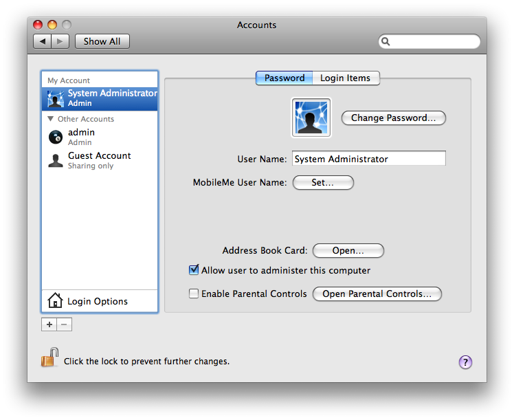Open the Address Book Card
Screen dimensions: 514x420
click(x=348, y=250)
